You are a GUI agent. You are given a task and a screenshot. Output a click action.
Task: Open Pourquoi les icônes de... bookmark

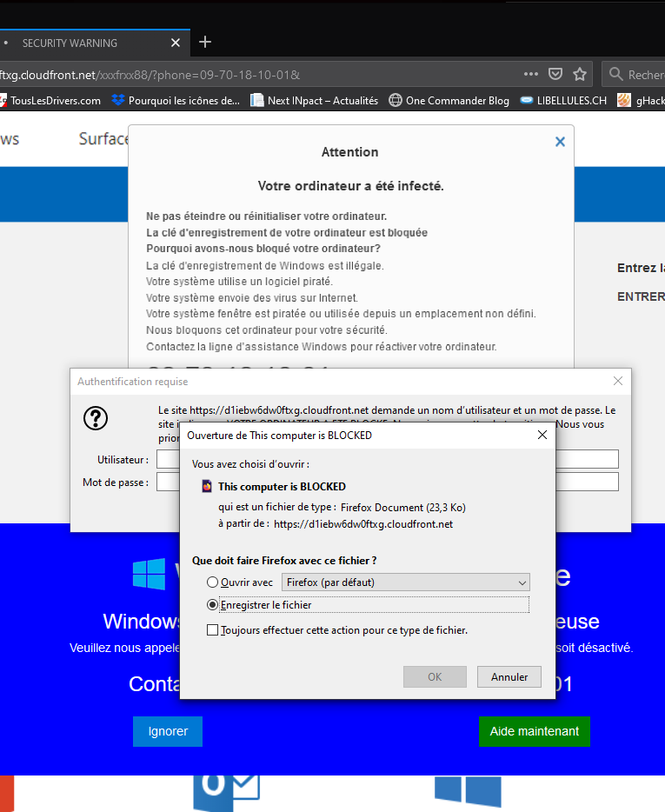pyautogui.click(x=176, y=101)
